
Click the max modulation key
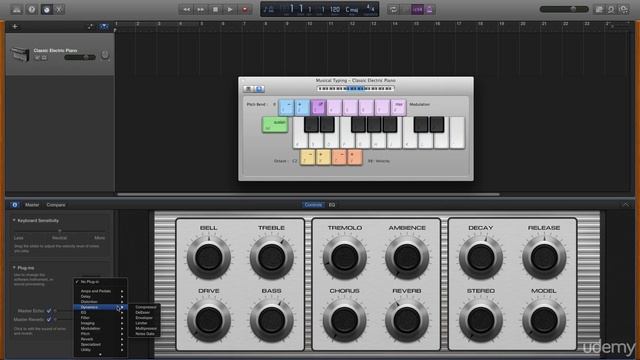click(x=398, y=107)
